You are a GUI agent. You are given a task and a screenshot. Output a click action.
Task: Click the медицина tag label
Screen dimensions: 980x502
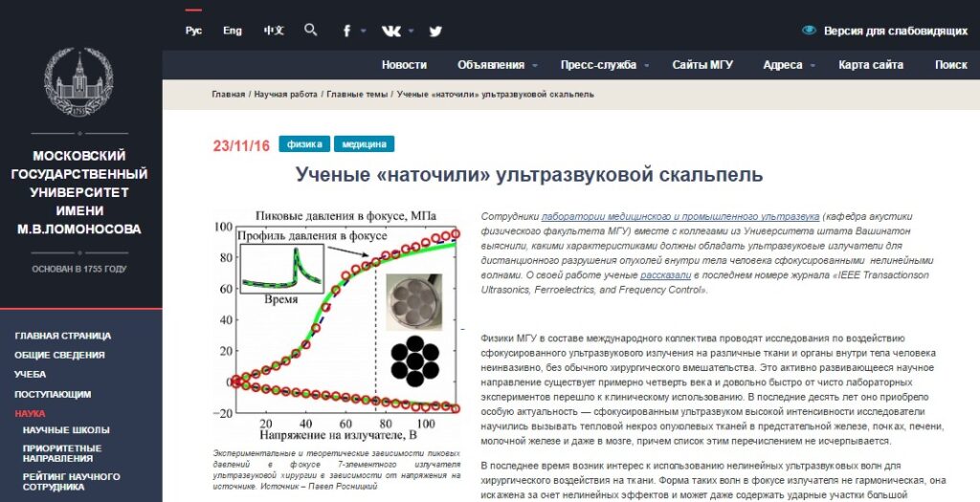(x=365, y=144)
